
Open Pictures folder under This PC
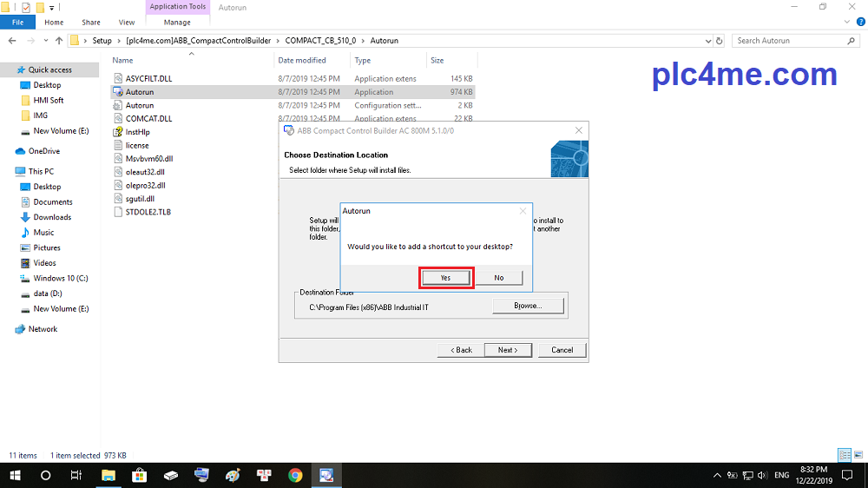click(47, 247)
